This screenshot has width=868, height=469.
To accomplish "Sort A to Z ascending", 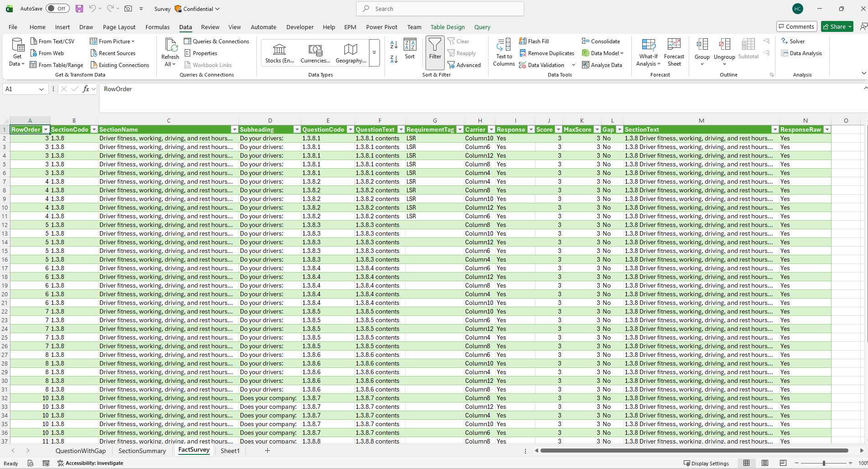I will pyautogui.click(x=394, y=45).
